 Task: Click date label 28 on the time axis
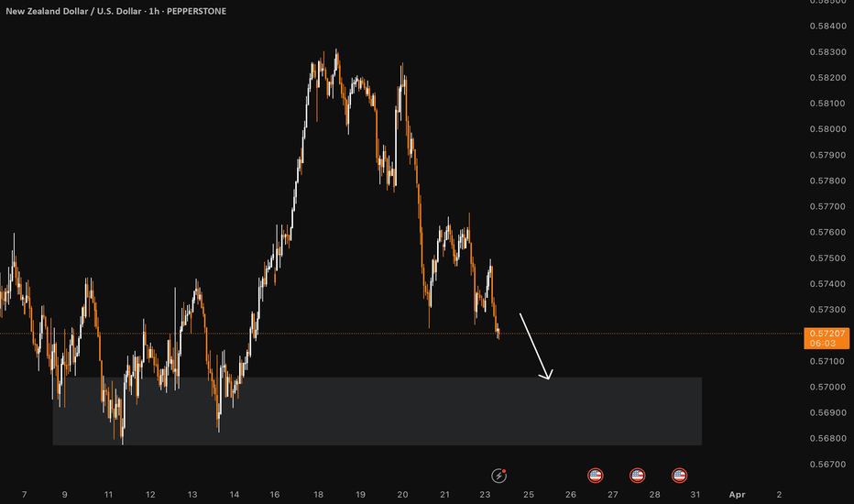coord(654,495)
